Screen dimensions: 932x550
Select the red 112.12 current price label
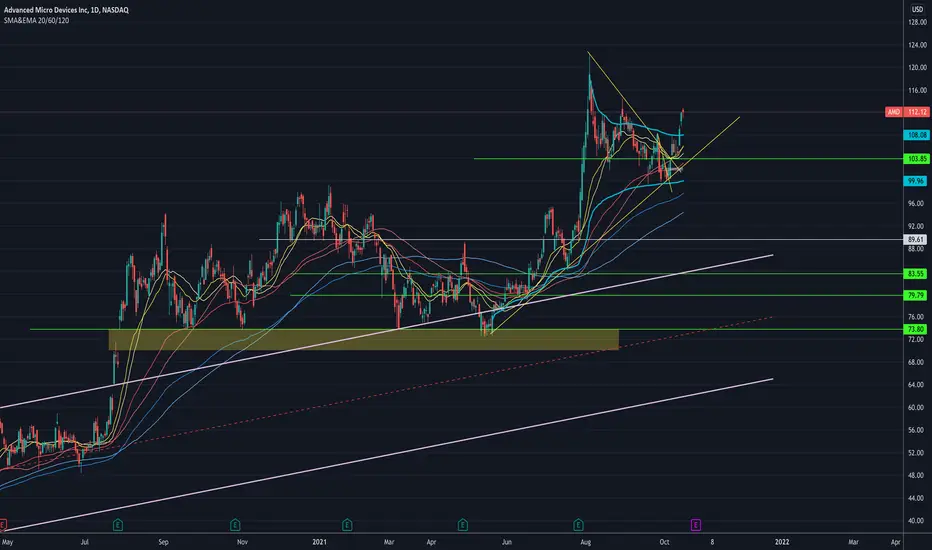point(916,112)
